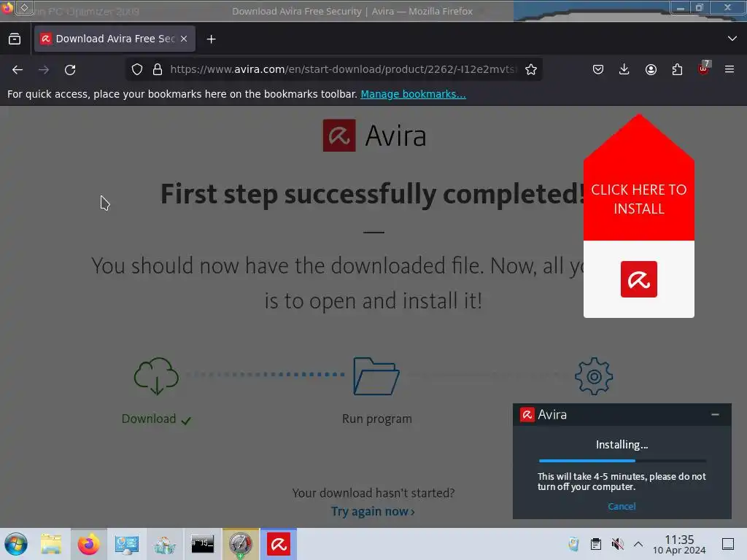
Task: Click the bottle tray icon near clipboard
Action: tap(574, 544)
